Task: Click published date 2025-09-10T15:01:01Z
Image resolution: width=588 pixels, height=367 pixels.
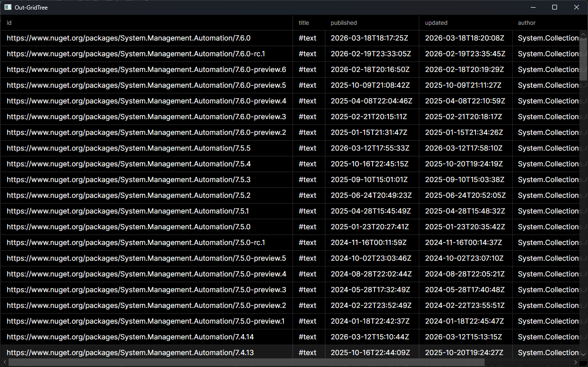Action: [369, 180]
